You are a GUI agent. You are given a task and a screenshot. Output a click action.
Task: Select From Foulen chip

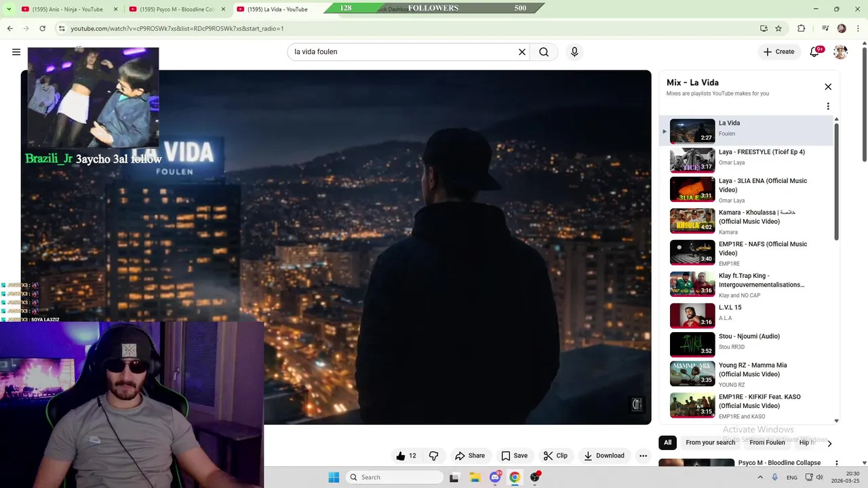pyautogui.click(x=767, y=443)
